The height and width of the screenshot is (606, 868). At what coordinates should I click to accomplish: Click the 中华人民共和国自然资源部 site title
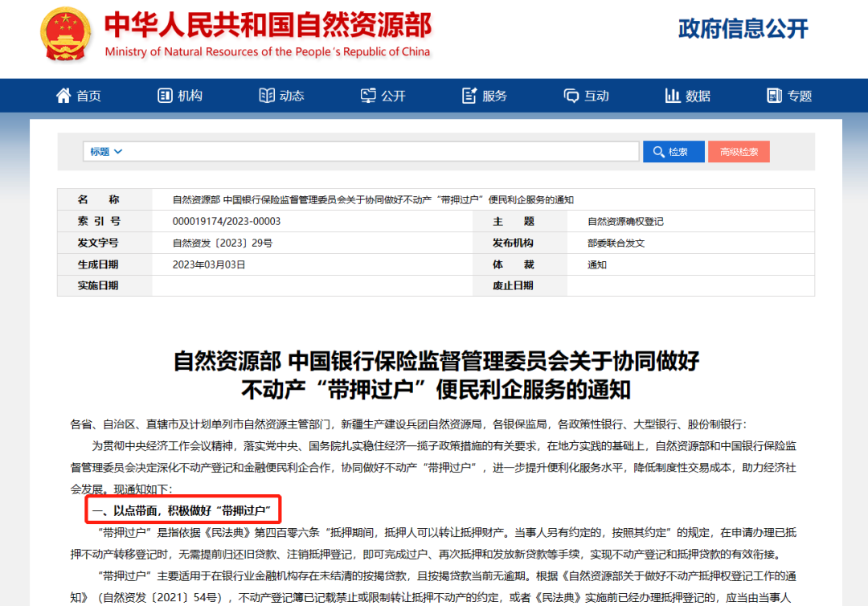coord(268,26)
